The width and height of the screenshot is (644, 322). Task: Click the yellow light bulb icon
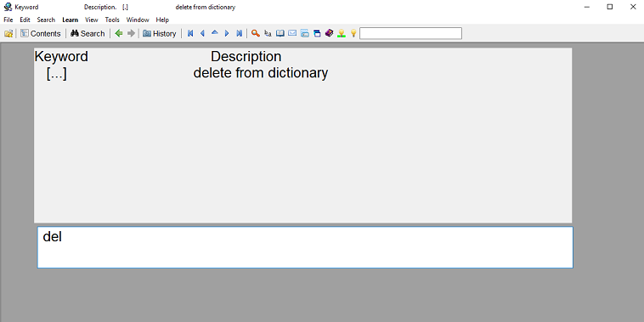click(353, 34)
